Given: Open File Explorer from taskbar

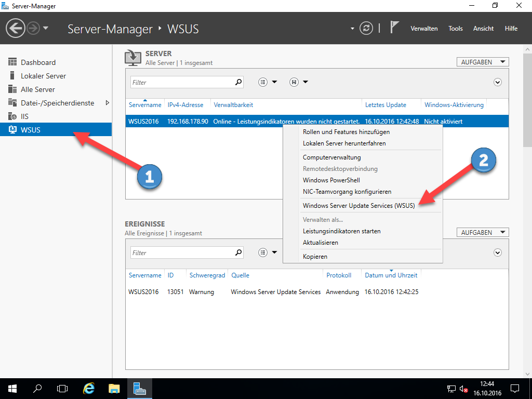Looking at the screenshot, I should click(x=114, y=389).
